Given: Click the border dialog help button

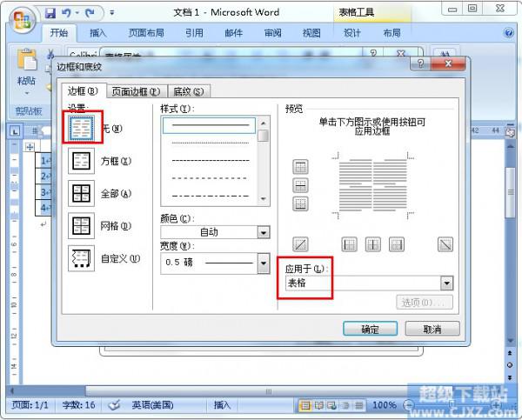Looking at the screenshot, I should click(x=420, y=63).
